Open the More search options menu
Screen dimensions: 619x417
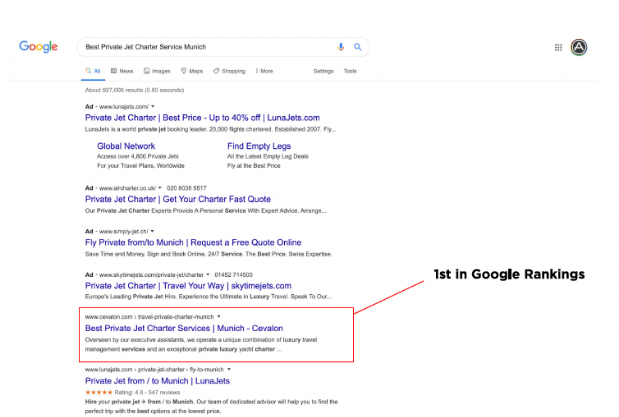264,71
